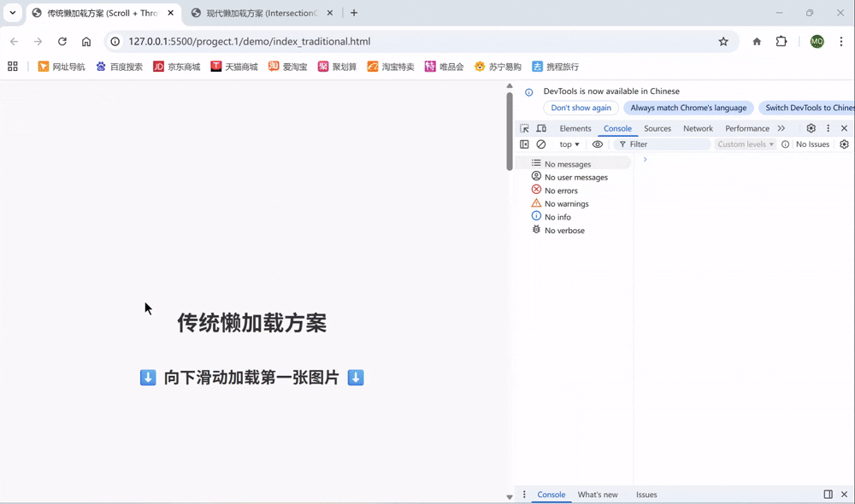This screenshot has width=855, height=504.
Task: Open the console sidebar icon
Action: click(524, 144)
